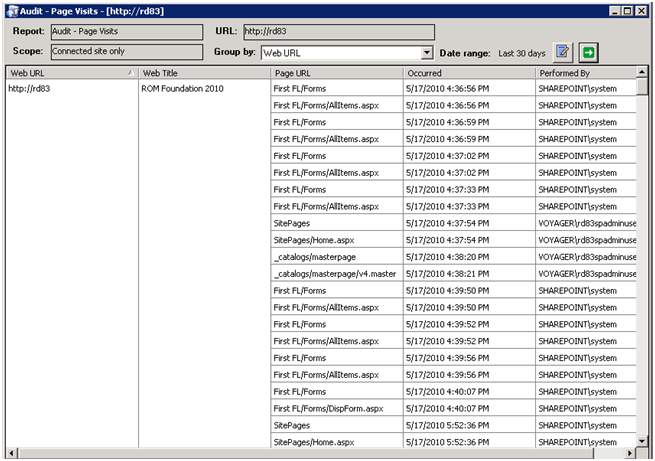Sort by the Occurred column header
655x461 pixels.
click(x=469, y=73)
